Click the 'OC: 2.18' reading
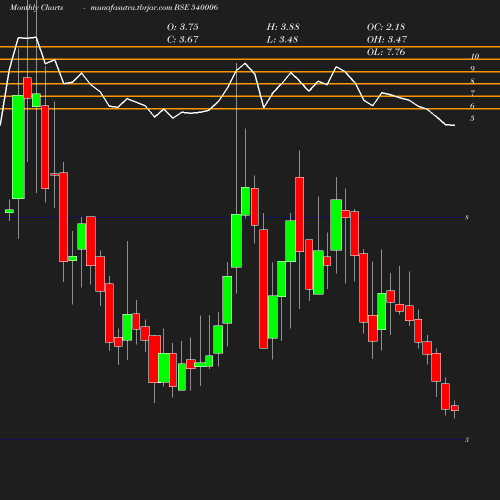Viewport: 500px width, 500px height. (386, 27)
